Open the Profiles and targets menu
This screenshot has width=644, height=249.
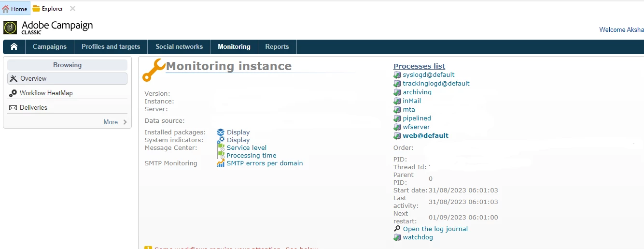click(x=111, y=47)
